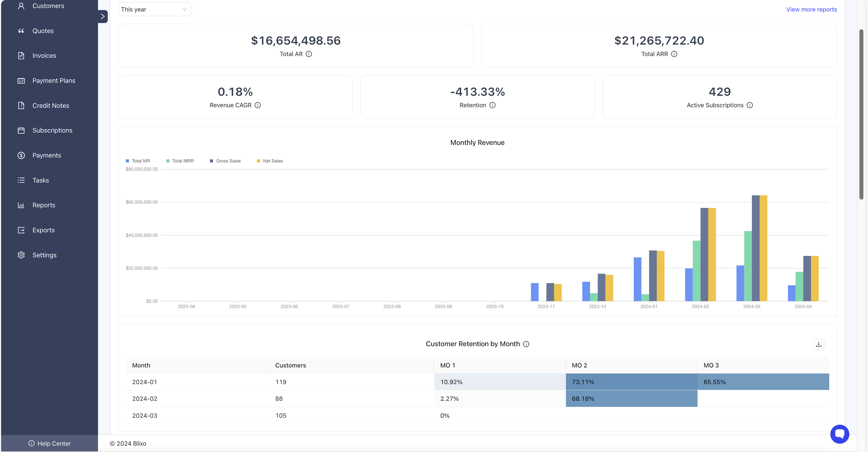Go to Payment Plans

tap(53, 80)
